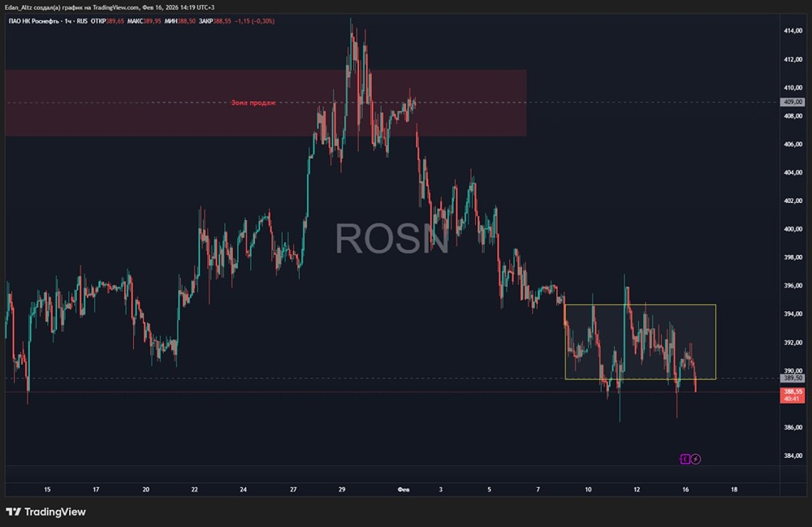Viewport: 812px width, 527px height.
Task: Select the red 388,55 current price label
Action: (x=793, y=395)
